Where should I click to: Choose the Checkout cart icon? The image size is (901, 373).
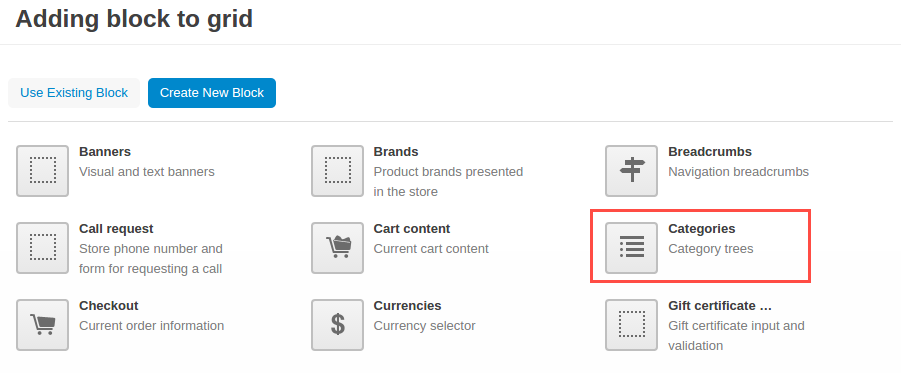(43, 325)
